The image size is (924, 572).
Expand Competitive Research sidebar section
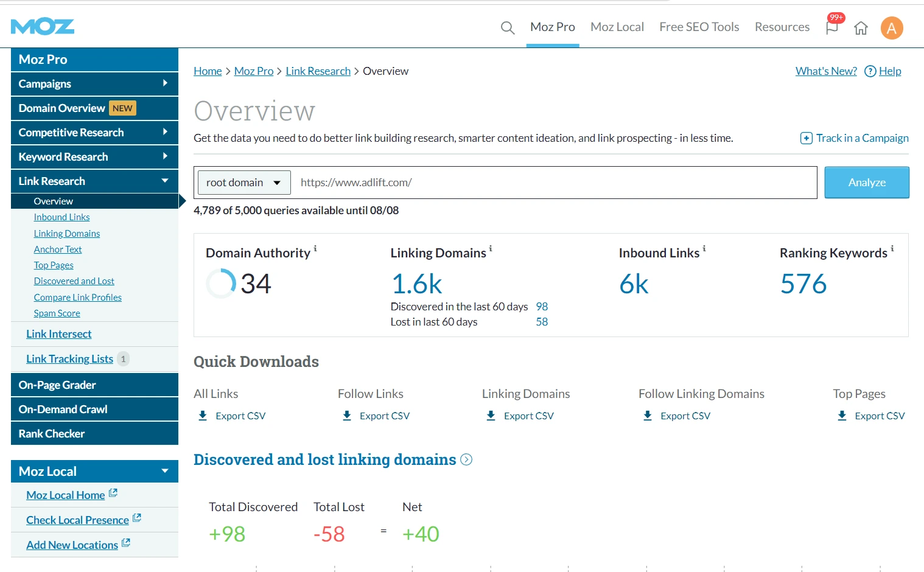[94, 133]
